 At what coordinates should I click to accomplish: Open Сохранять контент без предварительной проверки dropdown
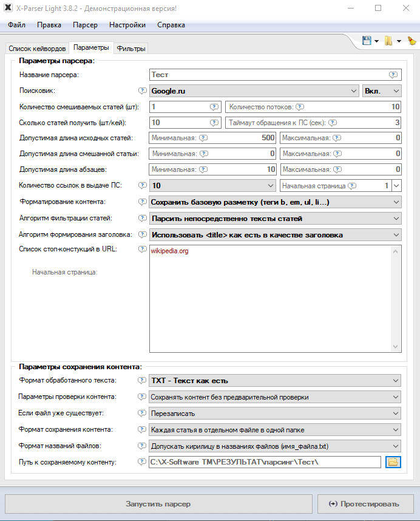[x=274, y=397]
